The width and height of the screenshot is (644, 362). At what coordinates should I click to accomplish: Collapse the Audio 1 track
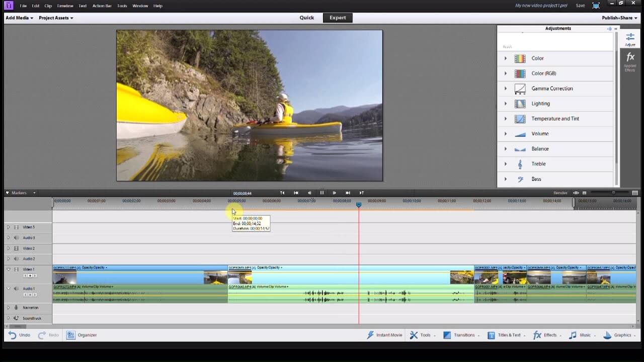[x=8, y=289]
